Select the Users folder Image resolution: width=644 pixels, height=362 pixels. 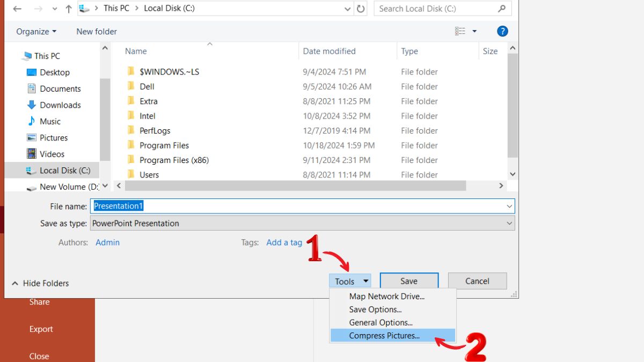(x=149, y=175)
